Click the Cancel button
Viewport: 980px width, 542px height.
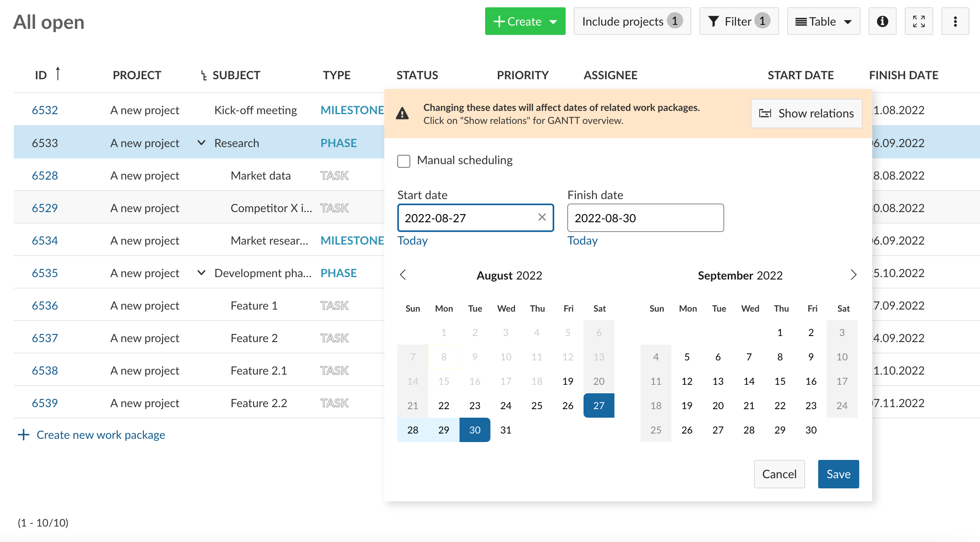click(780, 474)
